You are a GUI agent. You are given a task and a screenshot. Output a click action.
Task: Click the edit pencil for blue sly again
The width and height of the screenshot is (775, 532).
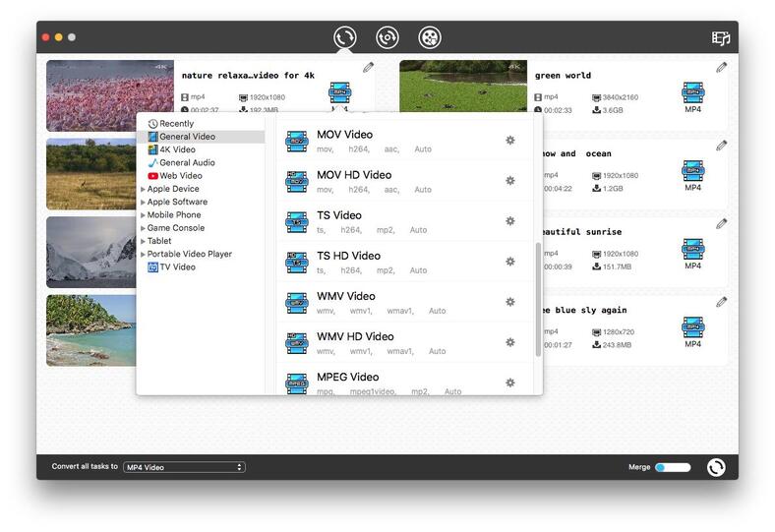click(x=721, y=302)
